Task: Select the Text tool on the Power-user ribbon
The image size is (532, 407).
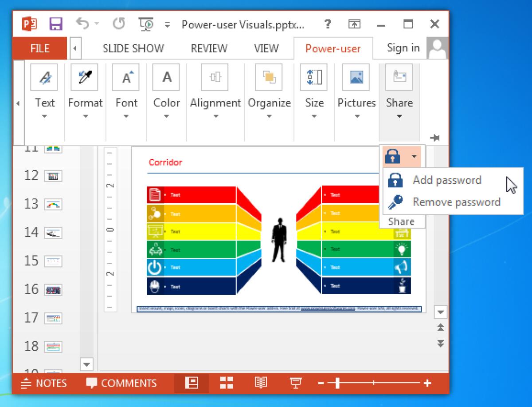Action: point(44,77)
